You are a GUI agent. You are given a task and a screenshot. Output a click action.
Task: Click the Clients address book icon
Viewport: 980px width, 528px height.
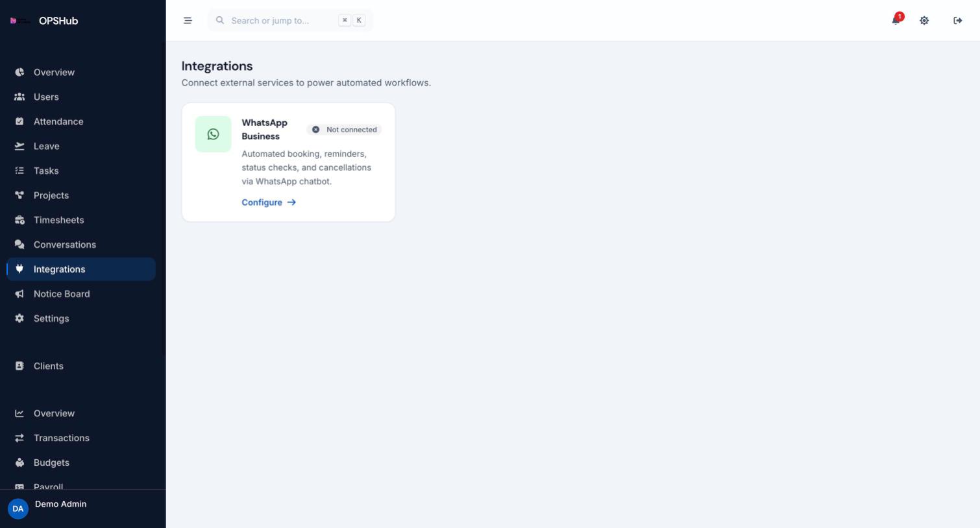tap(19, 366)
